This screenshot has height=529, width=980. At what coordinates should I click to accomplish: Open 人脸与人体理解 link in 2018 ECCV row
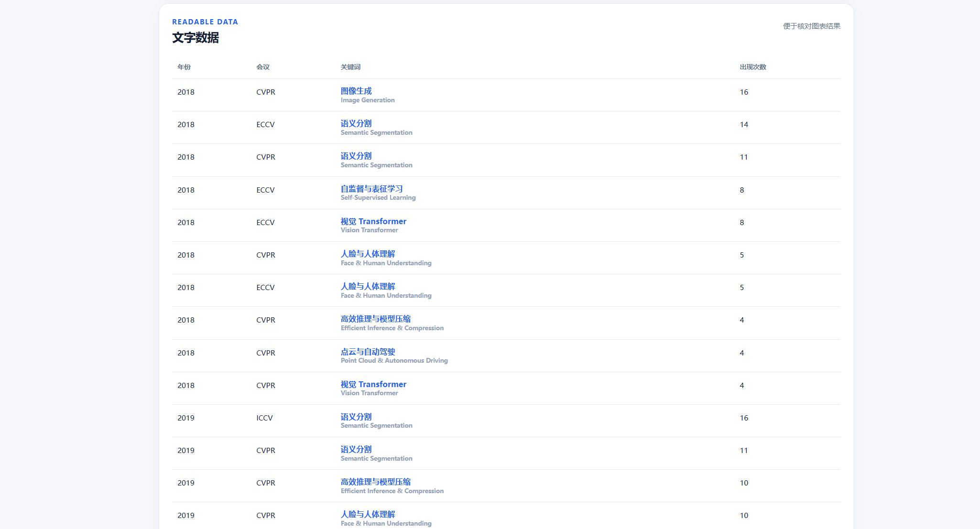pyautogui.click(x=368, y=286)
